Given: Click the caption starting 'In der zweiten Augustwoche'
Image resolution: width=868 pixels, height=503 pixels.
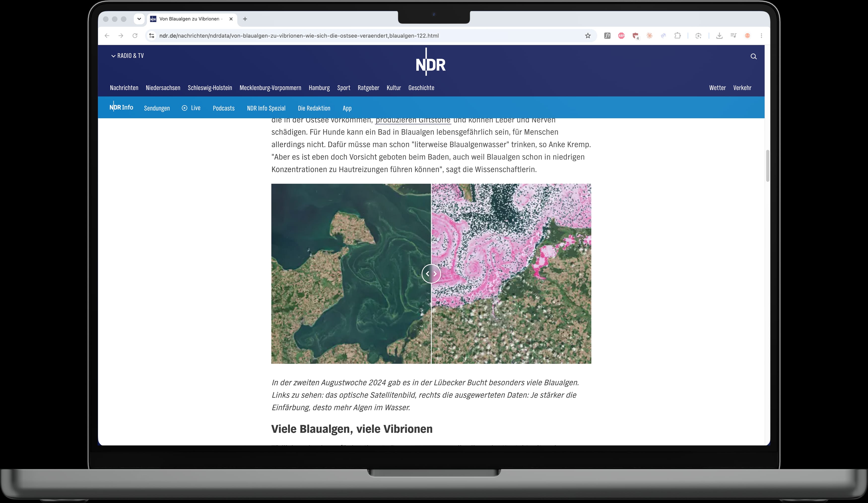Looking at the screenshot, I should click(425, 395).
